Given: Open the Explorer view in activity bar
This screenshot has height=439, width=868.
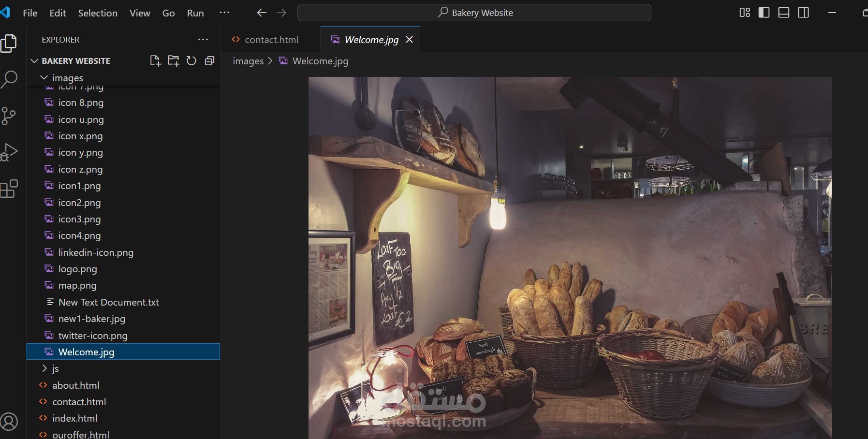Looking at the screenshot, I should point(9,43).
